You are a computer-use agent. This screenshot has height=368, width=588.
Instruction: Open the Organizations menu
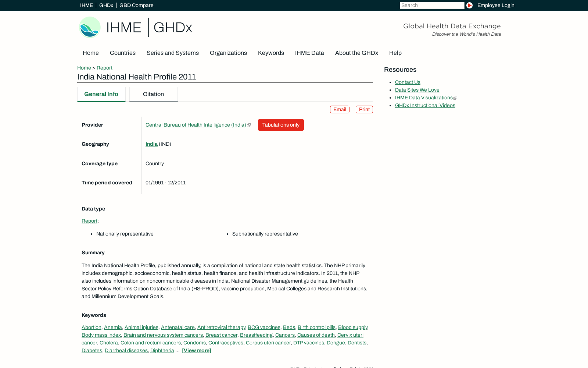(x=228, y=53)
